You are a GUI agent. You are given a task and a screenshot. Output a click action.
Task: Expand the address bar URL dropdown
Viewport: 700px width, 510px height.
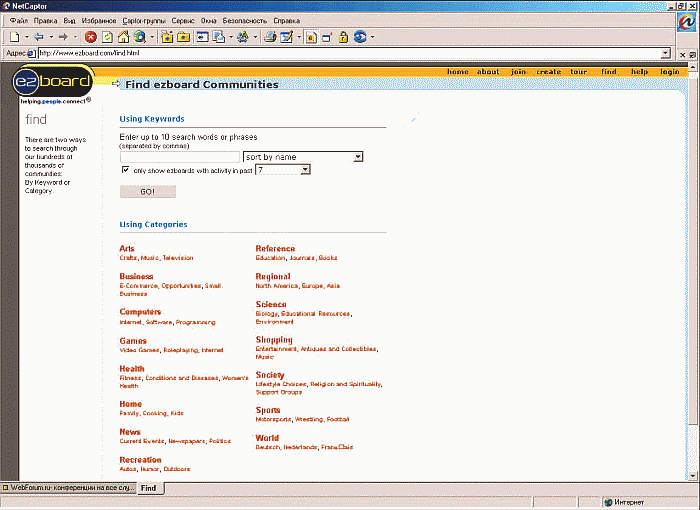(665, 53)
